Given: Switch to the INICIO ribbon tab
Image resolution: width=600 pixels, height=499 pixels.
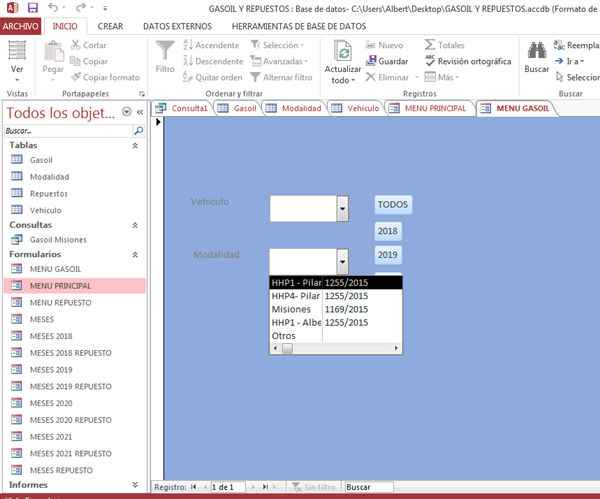Looking at the screenshot, I should (65, 26).
